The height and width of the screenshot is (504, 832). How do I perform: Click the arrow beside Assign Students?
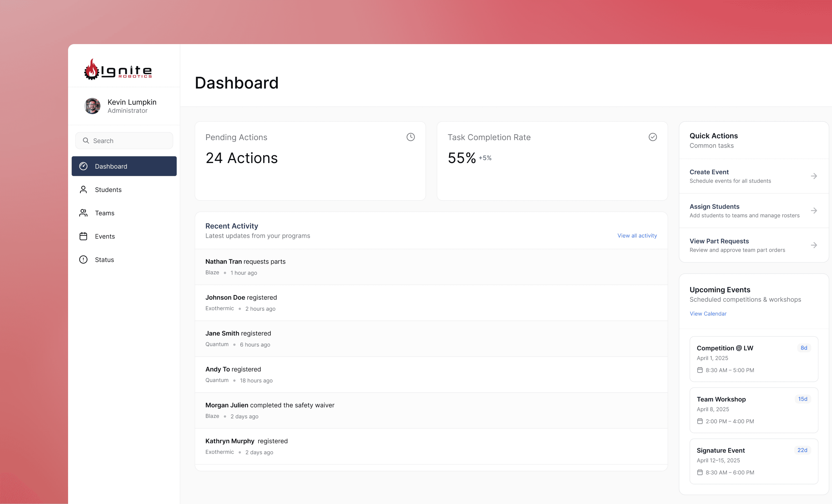point(814,211)
